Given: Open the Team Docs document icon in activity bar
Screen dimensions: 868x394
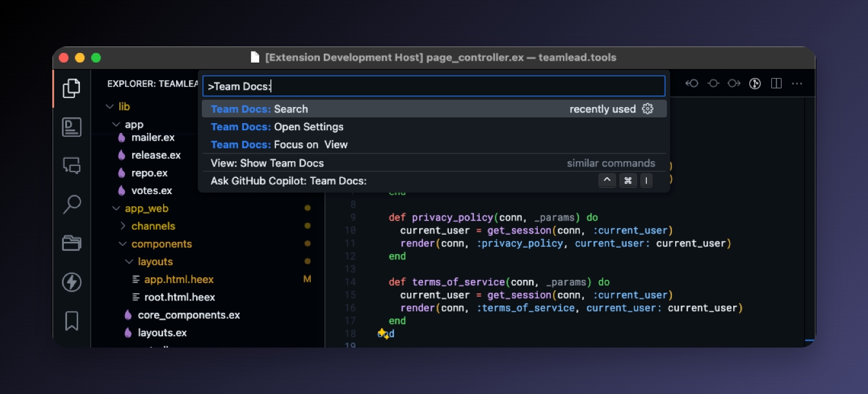Looking at the screenshot, I should (x=72, y=127).
